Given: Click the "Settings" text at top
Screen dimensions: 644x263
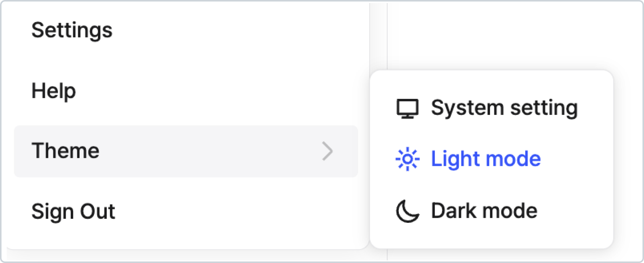Looking at the screenshot, I should pyautogui.click(x=72, y=30).
